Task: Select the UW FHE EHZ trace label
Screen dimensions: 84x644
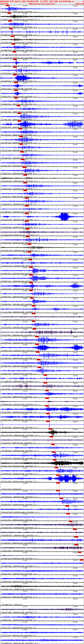Action: [20, 135]
